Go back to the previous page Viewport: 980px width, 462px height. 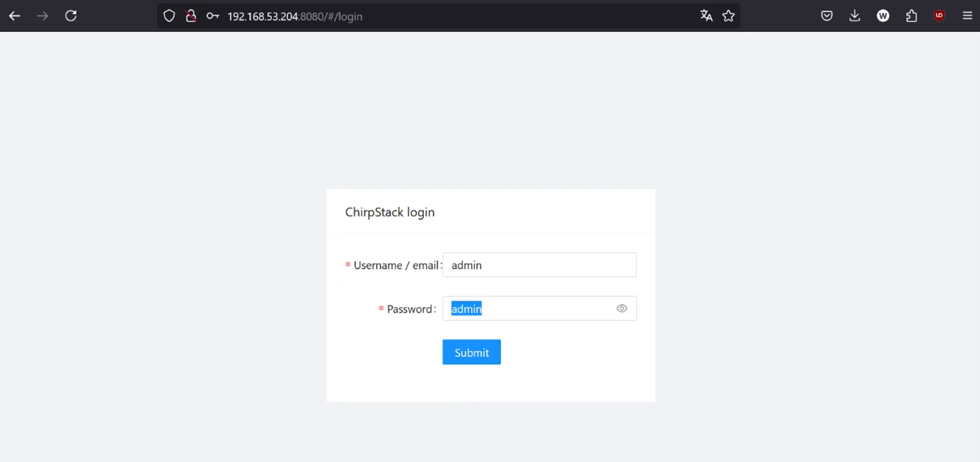click(x=15, y=16)
